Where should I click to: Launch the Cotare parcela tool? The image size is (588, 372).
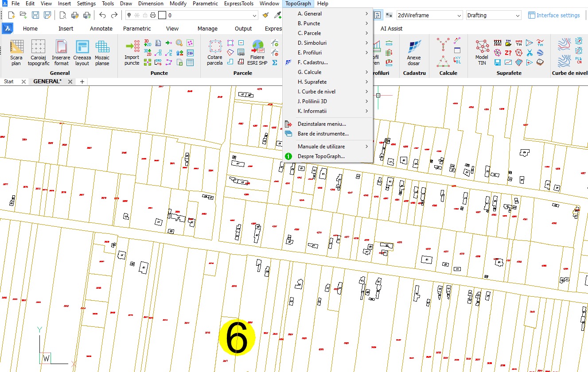click(x=215, y=52)
